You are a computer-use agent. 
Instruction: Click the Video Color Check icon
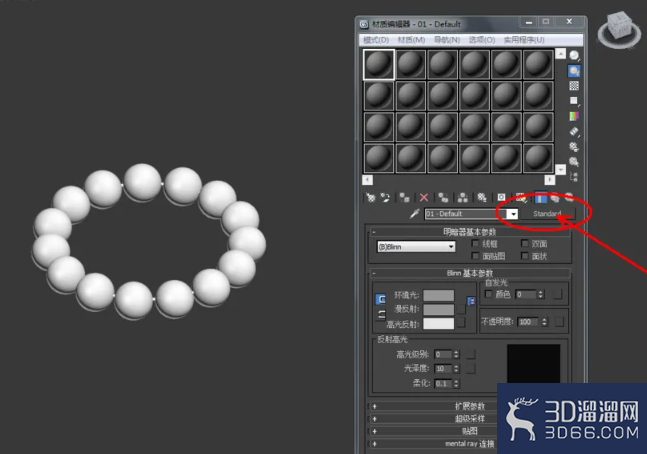coord(574,116)
